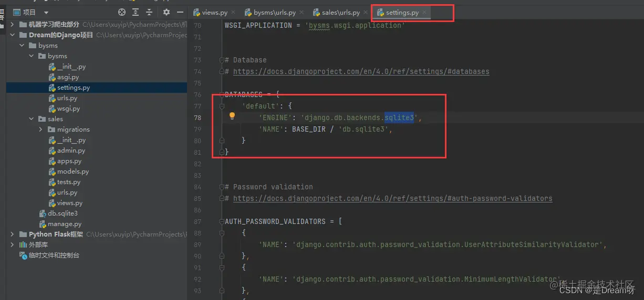Fold the dictionary block at line 88
The width and height of the screenshot is (644, 300).
[x=222, y=233]
